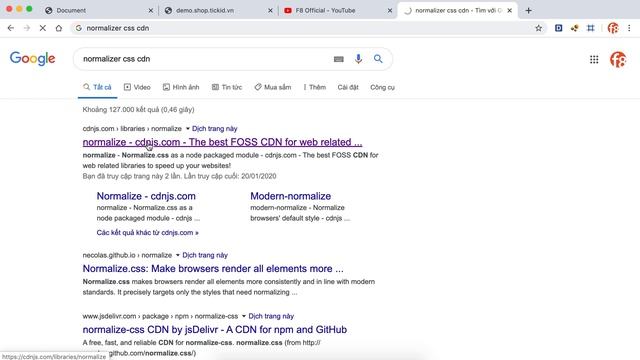Expand the dropdown arrow beside www.jsdelivr.com breadcrumb
This screenshot has height=360, width=640.
244,316
